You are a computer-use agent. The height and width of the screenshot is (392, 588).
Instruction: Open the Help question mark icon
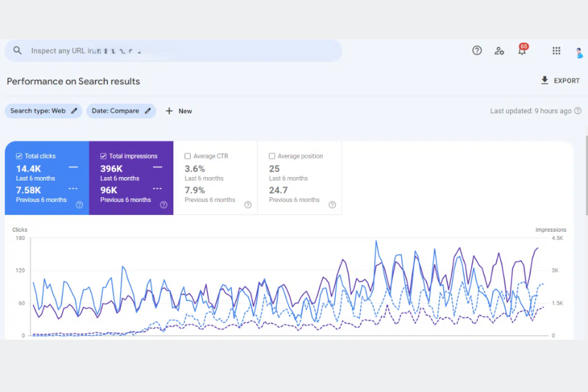pos(476,50)
